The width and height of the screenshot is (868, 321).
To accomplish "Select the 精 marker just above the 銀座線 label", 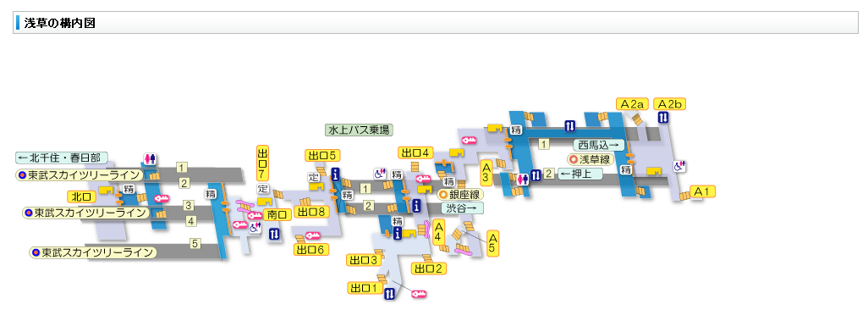I will [448, 181].
